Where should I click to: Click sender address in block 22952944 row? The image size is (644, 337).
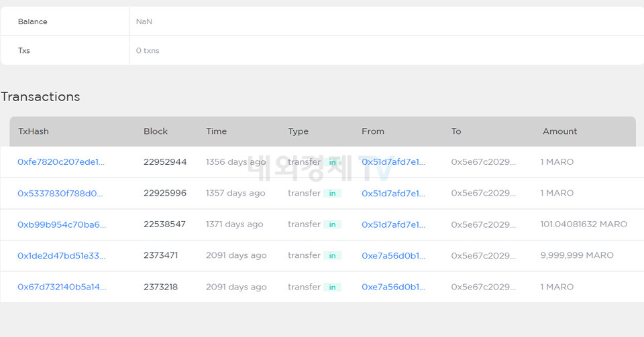393,162
